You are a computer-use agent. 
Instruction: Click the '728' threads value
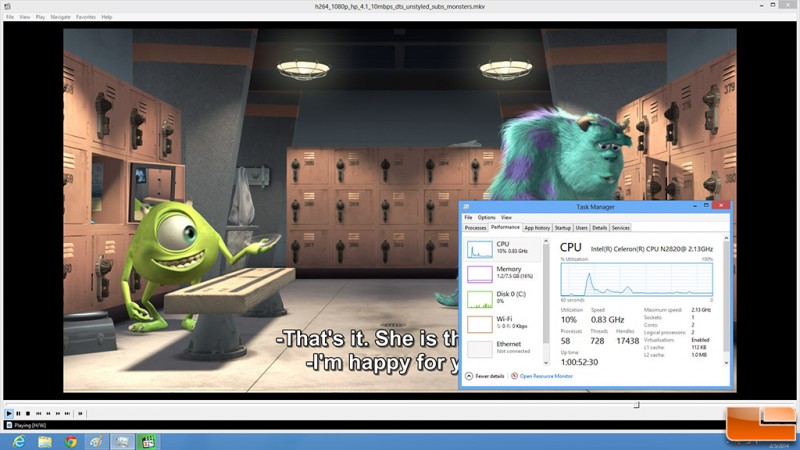[597, 341]
